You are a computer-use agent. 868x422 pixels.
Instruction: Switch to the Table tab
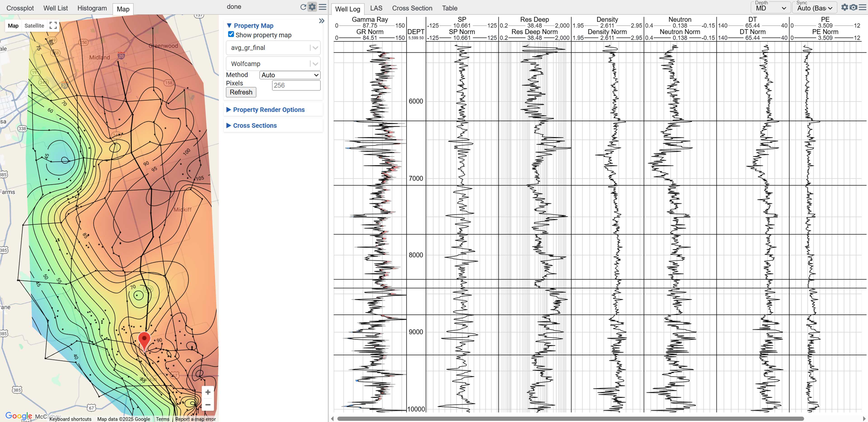tap(450, 8)
